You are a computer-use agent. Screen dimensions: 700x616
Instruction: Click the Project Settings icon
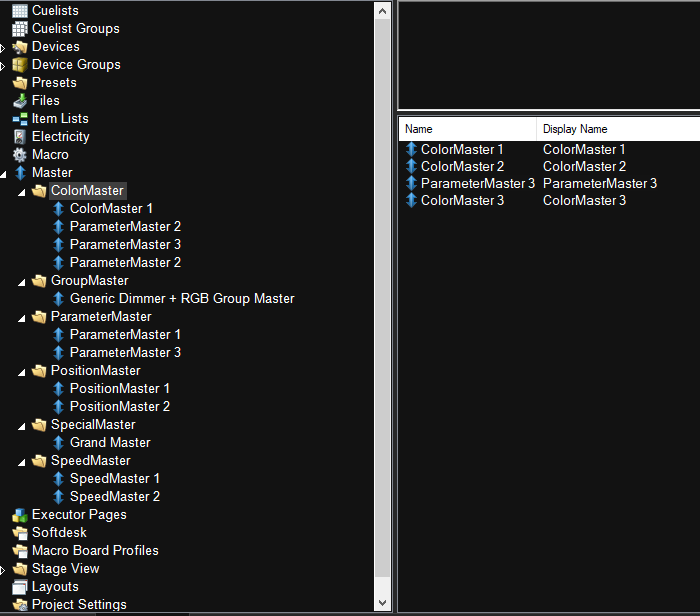[x=20, y=605]
